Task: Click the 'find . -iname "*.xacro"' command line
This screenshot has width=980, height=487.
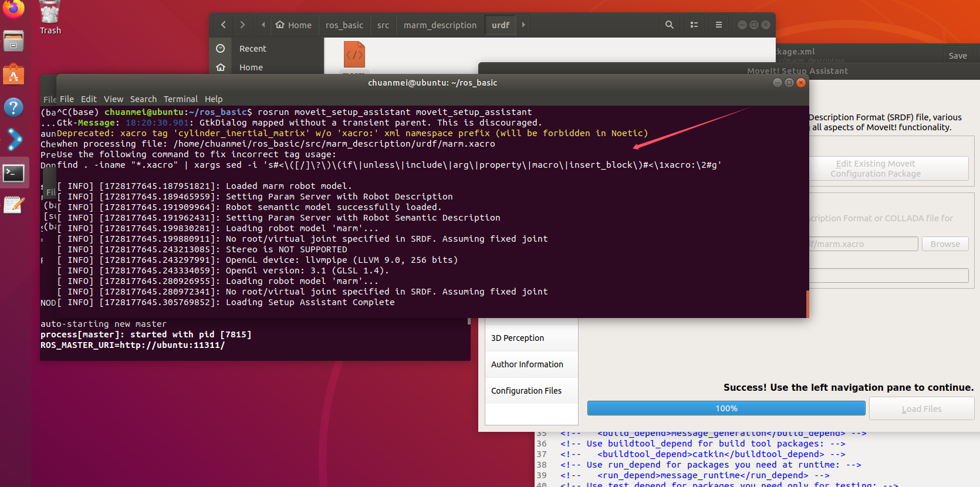Action: pyautogui.click(x=389, y=165)
